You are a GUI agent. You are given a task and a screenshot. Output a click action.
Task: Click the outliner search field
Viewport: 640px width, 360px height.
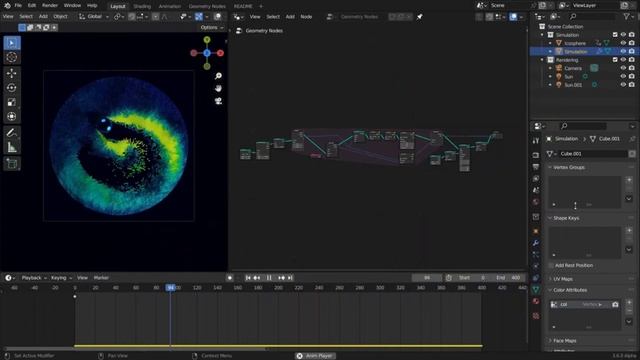(x=592, y=16)
